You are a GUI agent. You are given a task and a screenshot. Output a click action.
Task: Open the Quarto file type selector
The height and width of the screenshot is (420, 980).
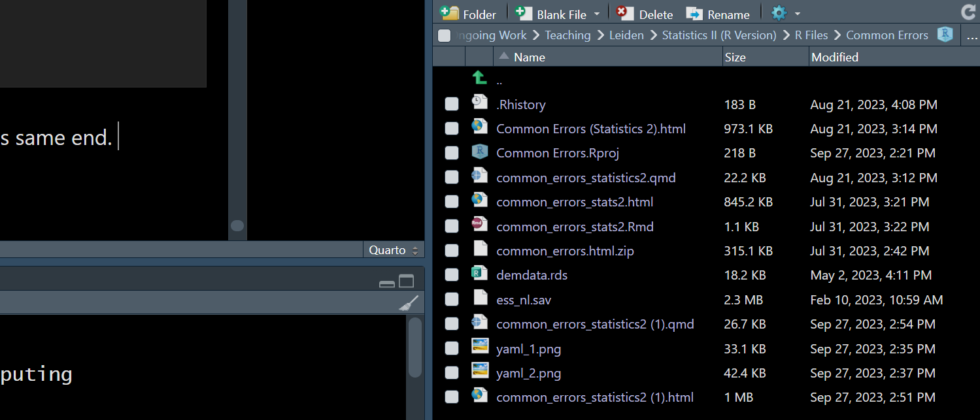(393, 250)
